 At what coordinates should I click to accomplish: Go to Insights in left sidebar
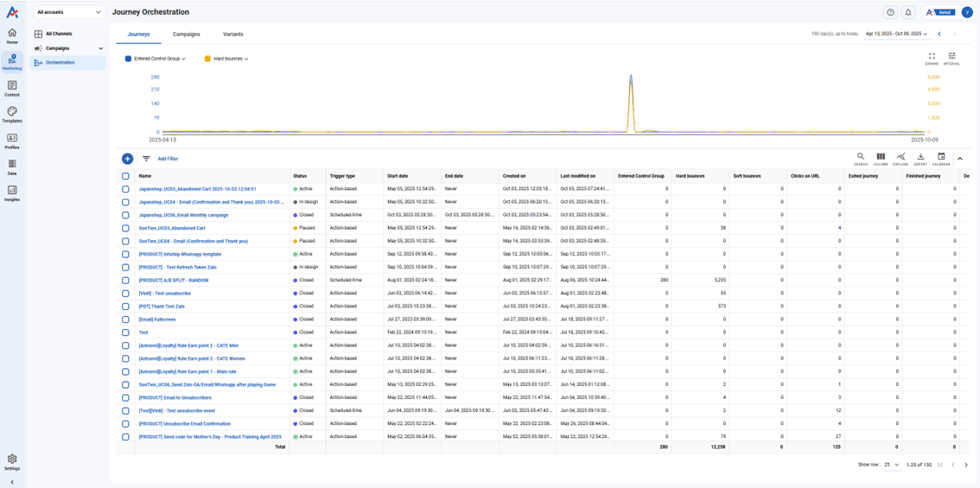[x=12, y=192]
